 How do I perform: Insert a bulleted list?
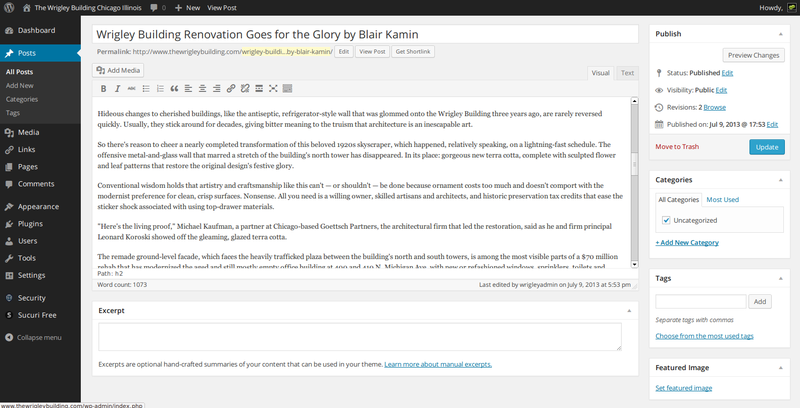click(146, 88)
